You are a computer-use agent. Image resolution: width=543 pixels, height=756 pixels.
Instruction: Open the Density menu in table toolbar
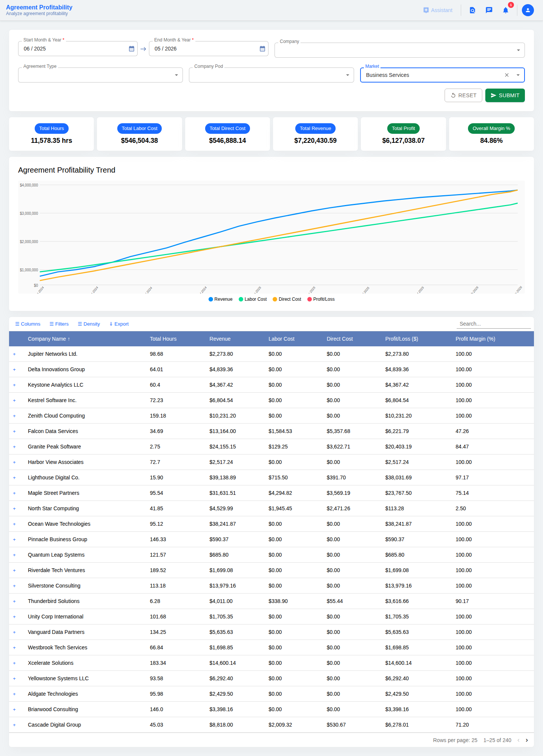point(89,324)
